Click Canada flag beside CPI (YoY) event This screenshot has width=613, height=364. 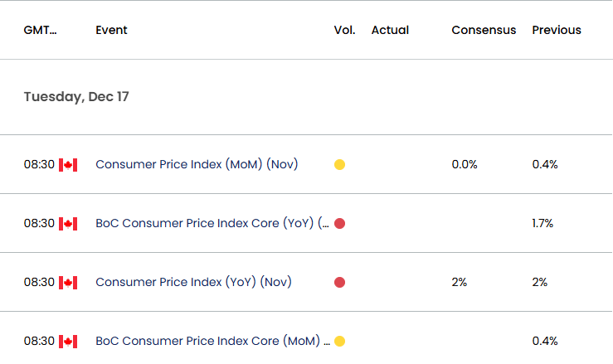tap(68, 283)
